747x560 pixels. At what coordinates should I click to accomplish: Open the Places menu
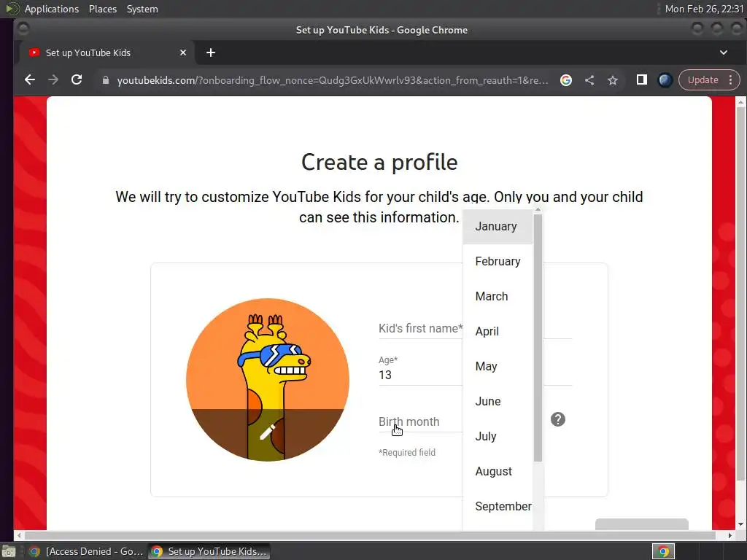click(103, 9)
